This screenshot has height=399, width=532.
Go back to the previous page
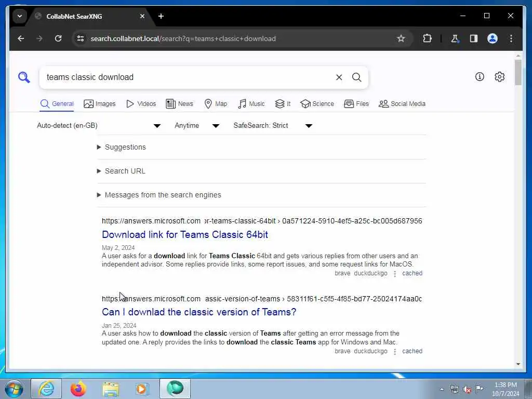[x=21, y=38]
